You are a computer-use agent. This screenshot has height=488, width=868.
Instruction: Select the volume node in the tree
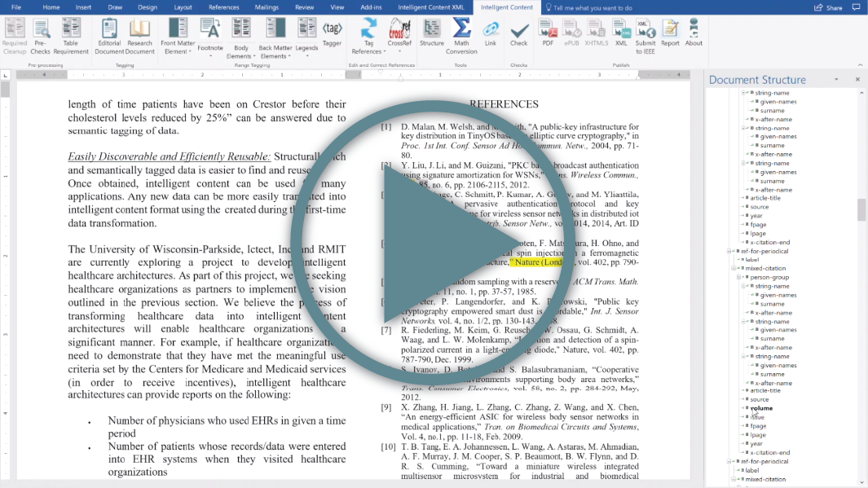tap(762, 408)
